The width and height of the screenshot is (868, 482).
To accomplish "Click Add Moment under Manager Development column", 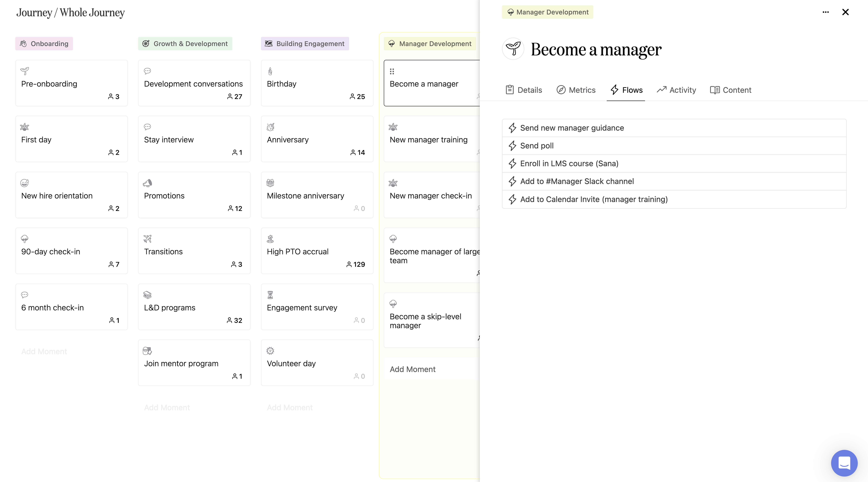I will coord(412,369).
